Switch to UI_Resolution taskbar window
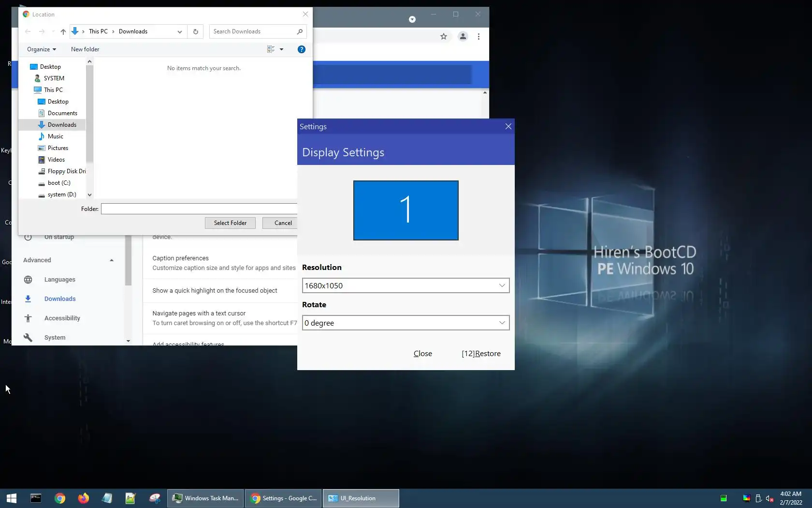 [361, 498]
